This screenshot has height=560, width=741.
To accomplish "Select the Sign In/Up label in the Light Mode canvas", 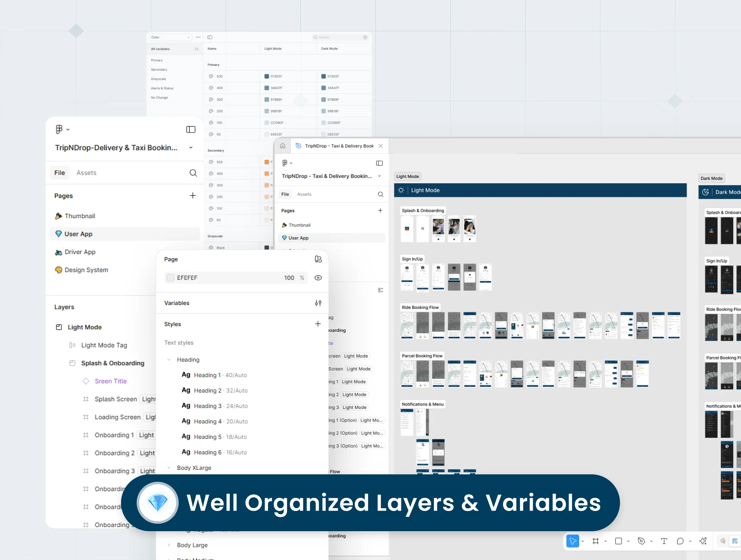I will tap(412, 259).
